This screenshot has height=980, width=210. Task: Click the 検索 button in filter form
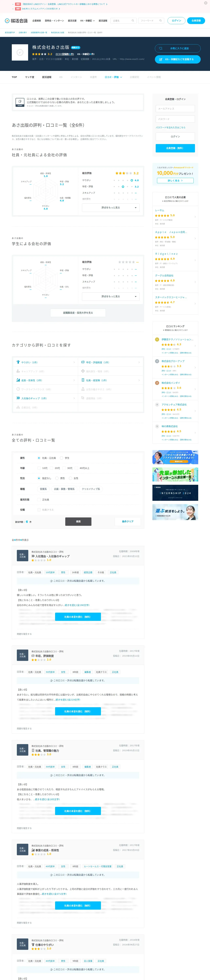pos(78,522)
